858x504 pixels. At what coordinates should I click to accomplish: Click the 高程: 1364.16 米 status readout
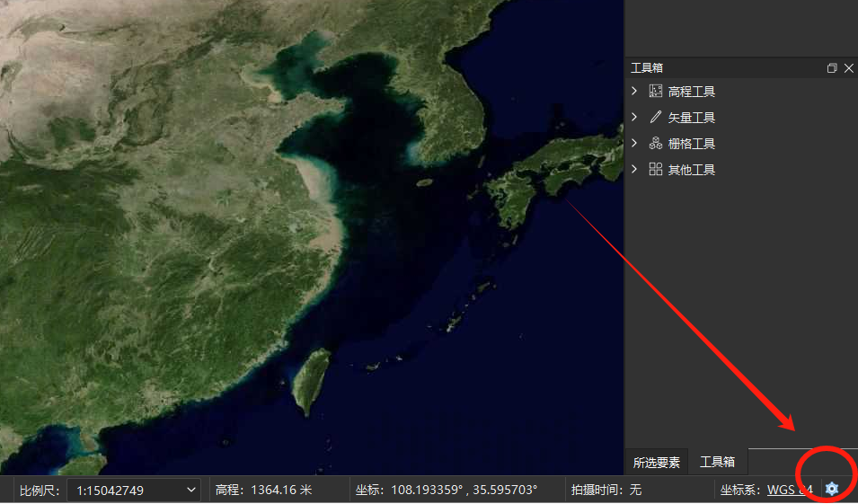[264, 490]
